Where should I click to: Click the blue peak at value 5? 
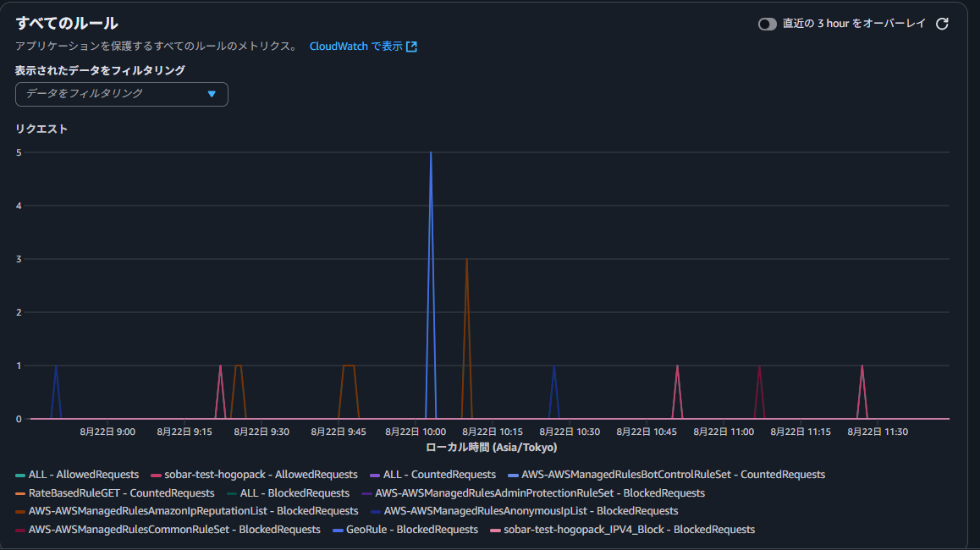(x=431, y=153)
